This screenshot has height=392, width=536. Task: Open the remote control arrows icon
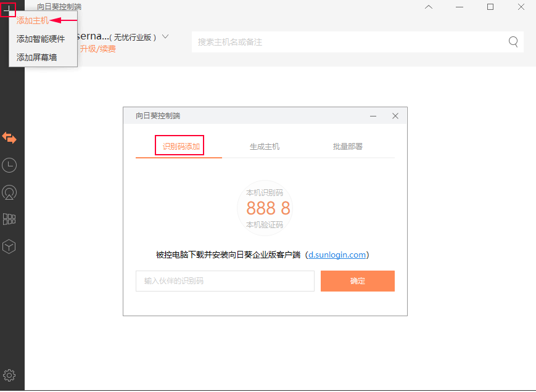pos(9,138)
